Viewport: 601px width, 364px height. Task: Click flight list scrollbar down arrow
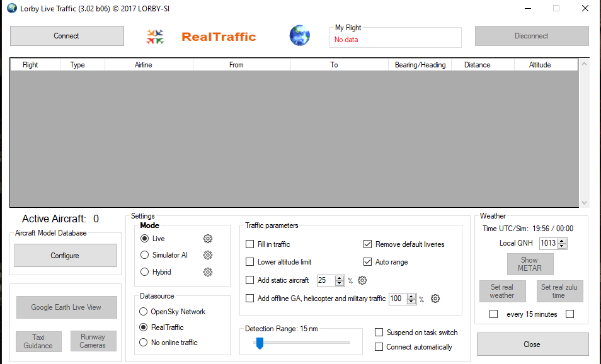[x=584, y=203]
